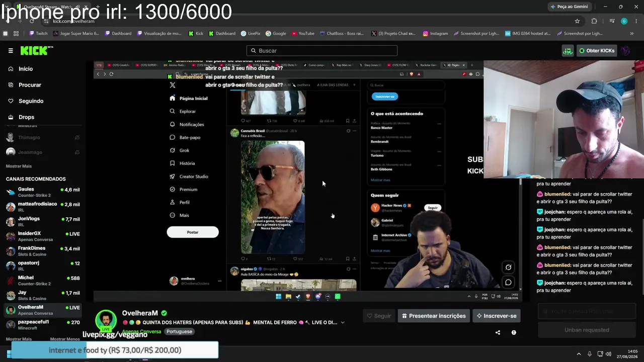
Task: Open the FrankDimes recommended channel
Action: (x=43, y=250)
